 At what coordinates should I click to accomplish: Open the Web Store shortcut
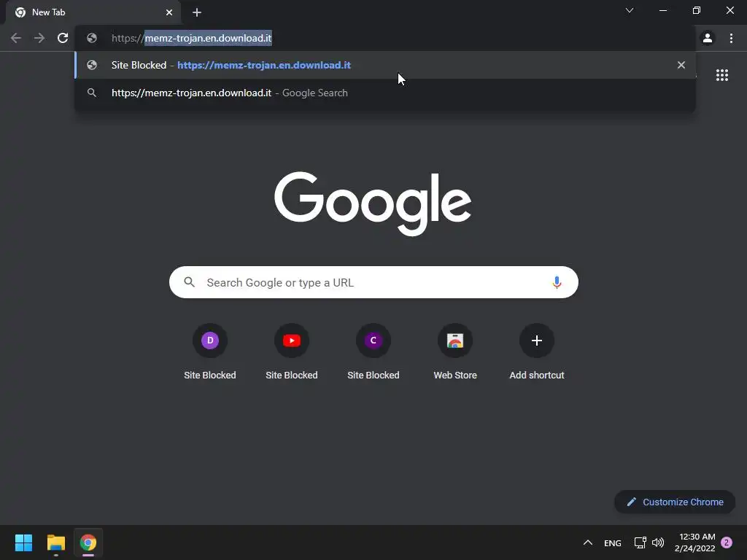pos(455,352)
